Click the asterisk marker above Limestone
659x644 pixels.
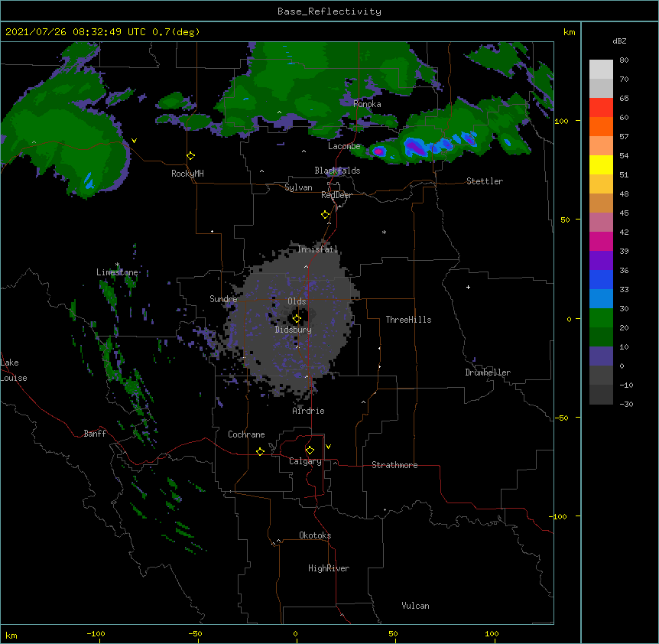(x=117, y=265)
